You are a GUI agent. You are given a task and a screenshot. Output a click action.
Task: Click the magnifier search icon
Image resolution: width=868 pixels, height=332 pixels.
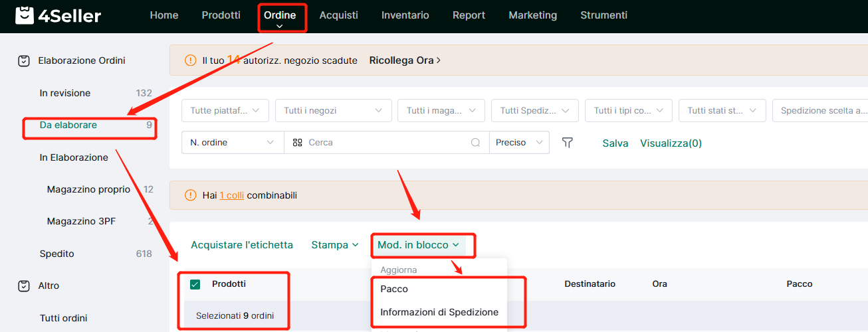(x=475, y=143)
